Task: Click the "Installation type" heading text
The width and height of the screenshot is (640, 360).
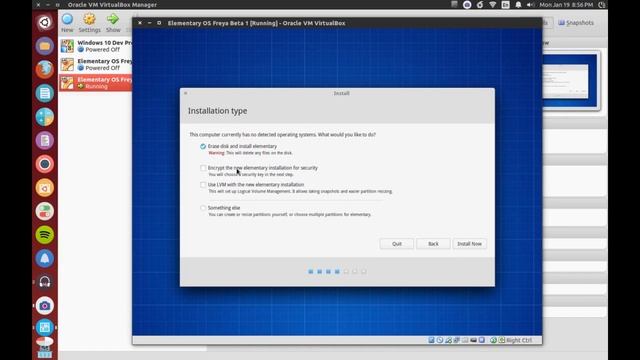Action: click(218, 111)
